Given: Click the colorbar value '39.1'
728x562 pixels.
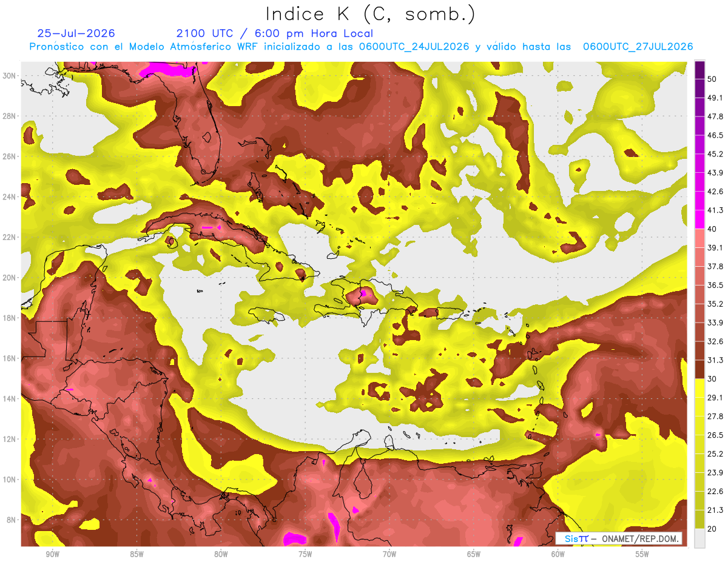Looking at the screenshot, I should coord(715,247).
